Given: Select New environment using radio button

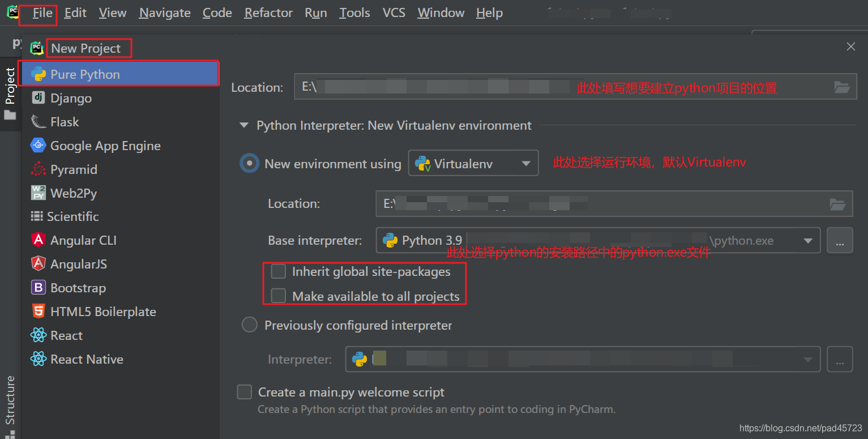Looking at the screenshot, I should [249, 164].
